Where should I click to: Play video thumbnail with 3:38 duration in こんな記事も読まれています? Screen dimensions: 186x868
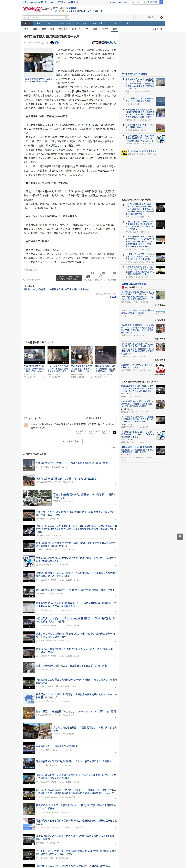pos(58,355)
